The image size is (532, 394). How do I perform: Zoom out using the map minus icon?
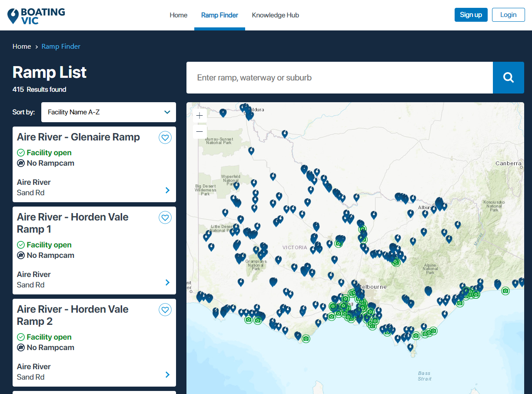[199, 131]
